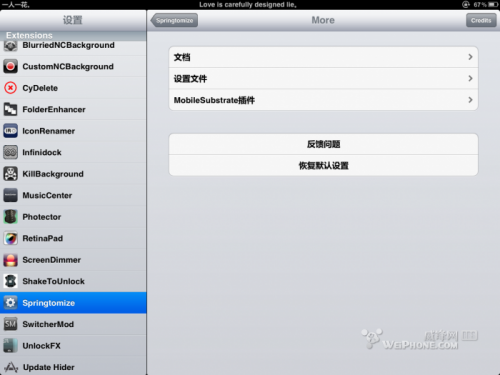Tap the ScreenDimmer icon
The height and width of the screenshot is (375, 500).
(10, 260)
